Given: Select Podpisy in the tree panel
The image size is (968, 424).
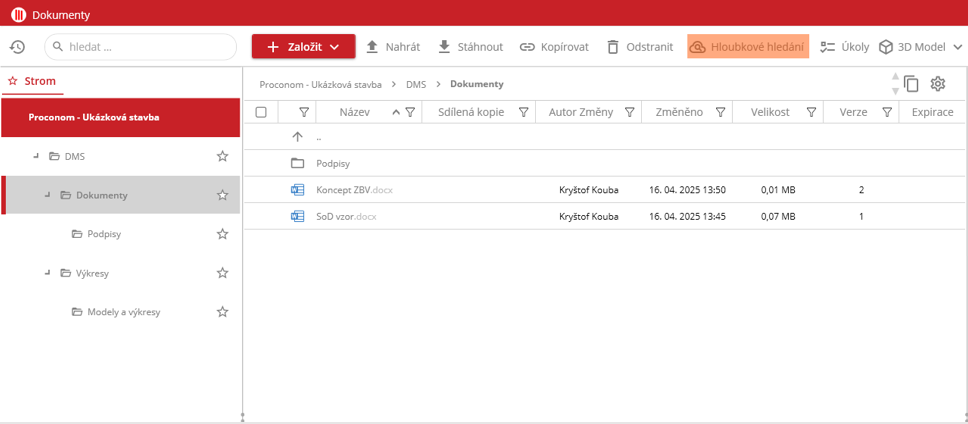Looking at the screenshot, I should point(104,234).
